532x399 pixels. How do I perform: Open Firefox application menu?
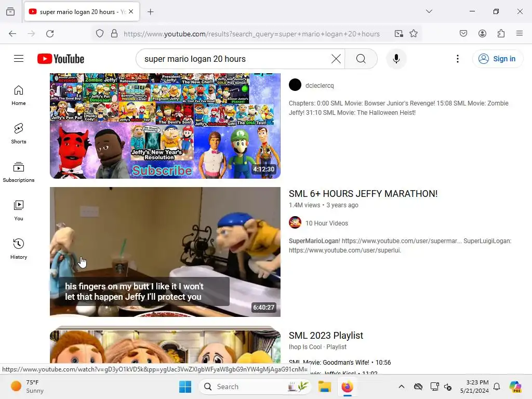coord(519,34)
